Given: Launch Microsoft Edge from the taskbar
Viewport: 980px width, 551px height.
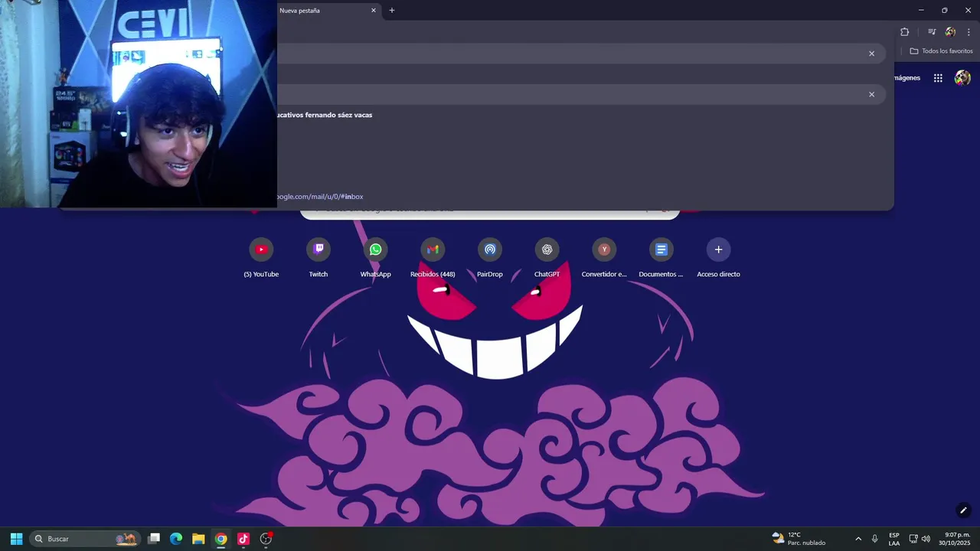Looking at the screenshot, I should (176, 539).
